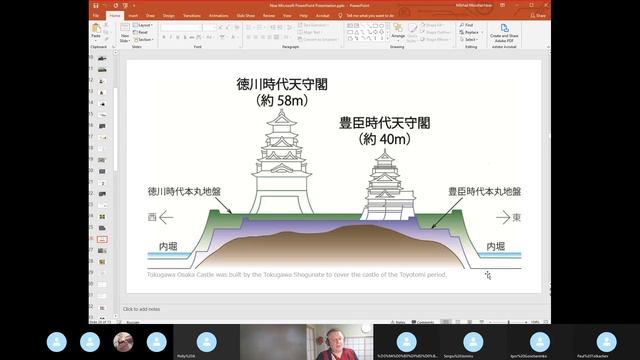Click the Comments button in status bar
Image resolution: width=640 pixels, height=360 pixels.
coord(423,322)
